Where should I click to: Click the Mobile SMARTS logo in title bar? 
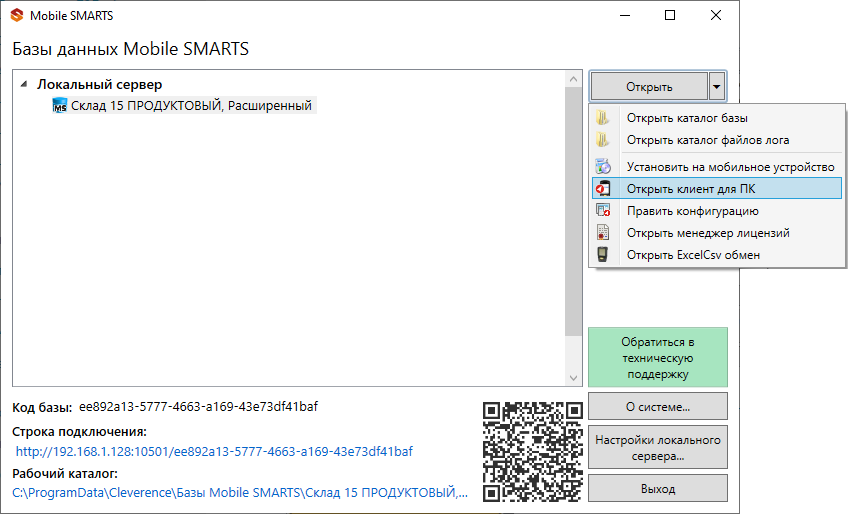click(x=17, y=16)
